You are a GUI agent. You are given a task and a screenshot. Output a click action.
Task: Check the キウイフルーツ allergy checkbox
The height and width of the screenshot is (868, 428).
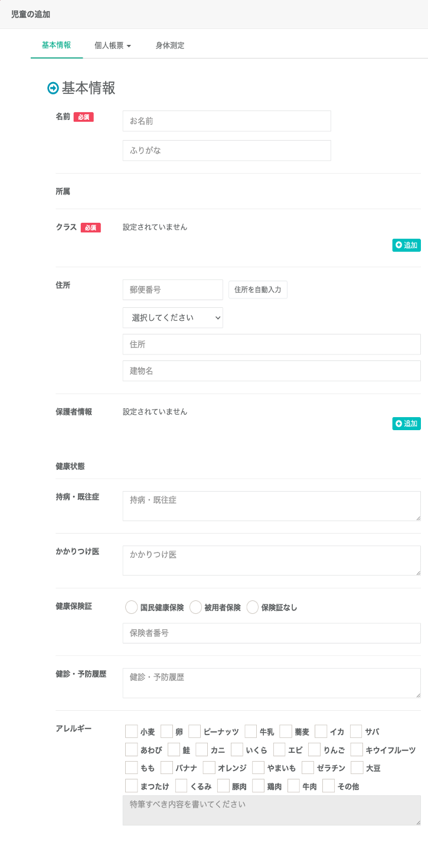point(357,750)
